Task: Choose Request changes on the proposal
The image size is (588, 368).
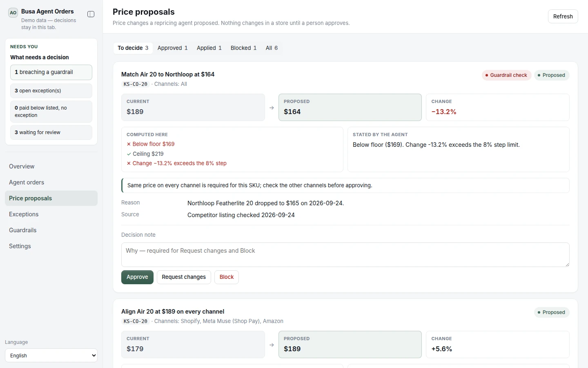Action: (184, 277)
